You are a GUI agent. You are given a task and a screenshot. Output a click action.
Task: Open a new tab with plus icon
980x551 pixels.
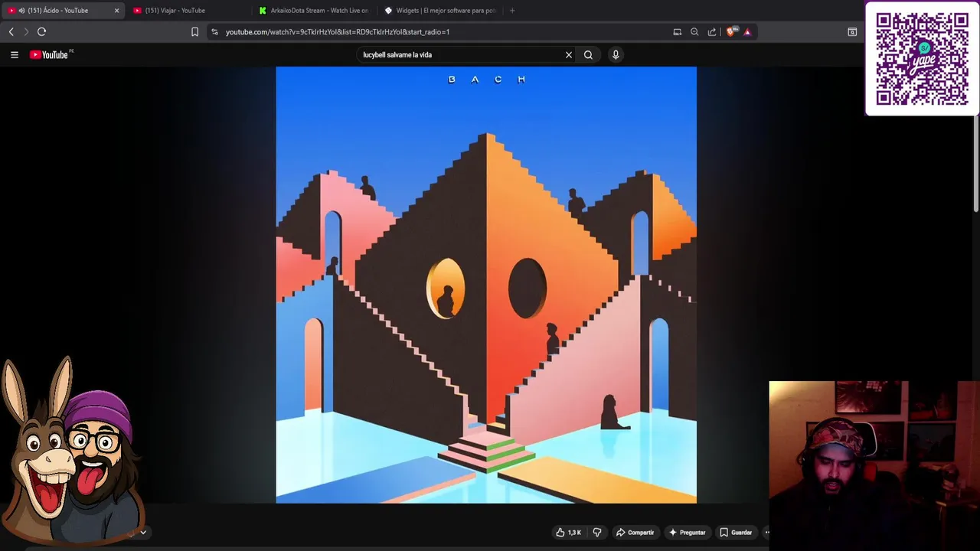[x=512, y=11]
